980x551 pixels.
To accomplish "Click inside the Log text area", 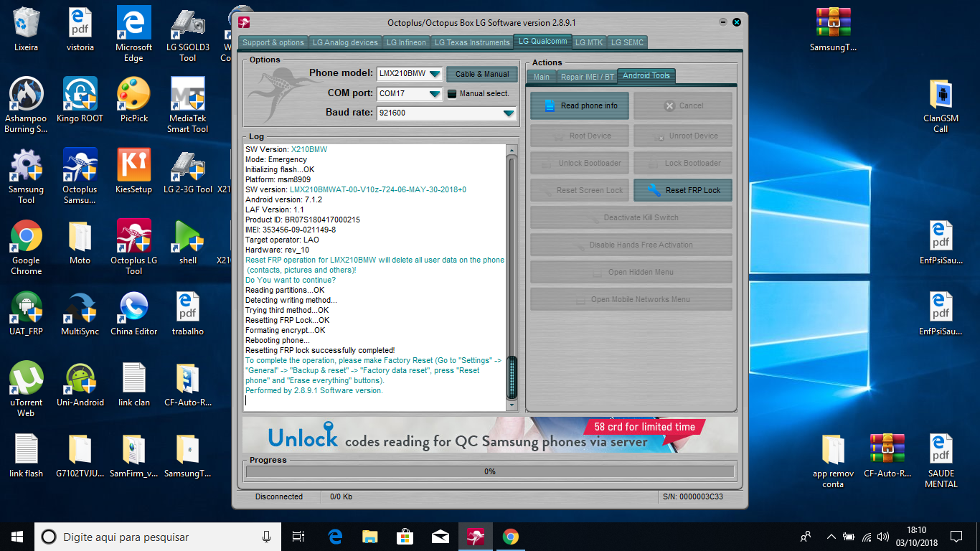I will point(374,277).
